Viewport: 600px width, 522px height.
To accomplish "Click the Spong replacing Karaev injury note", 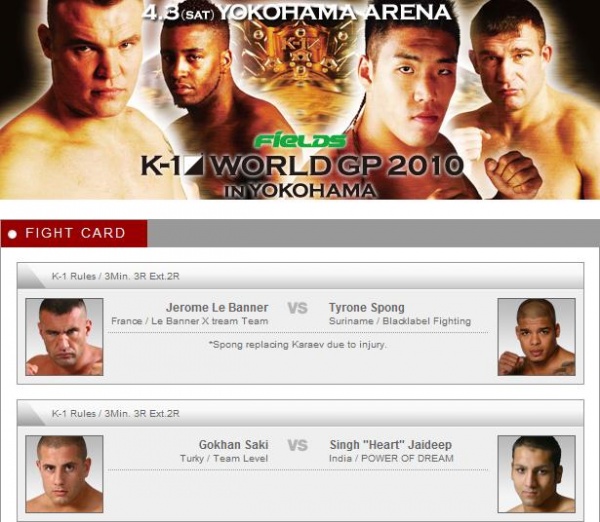I will pos(298,344).
